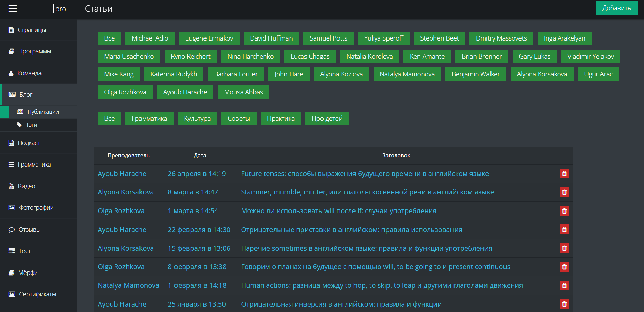Viewport: 644px width, 312px height.
Task: Click the green Добавить button
Action: pyautogui.click(x=616, y=8)
